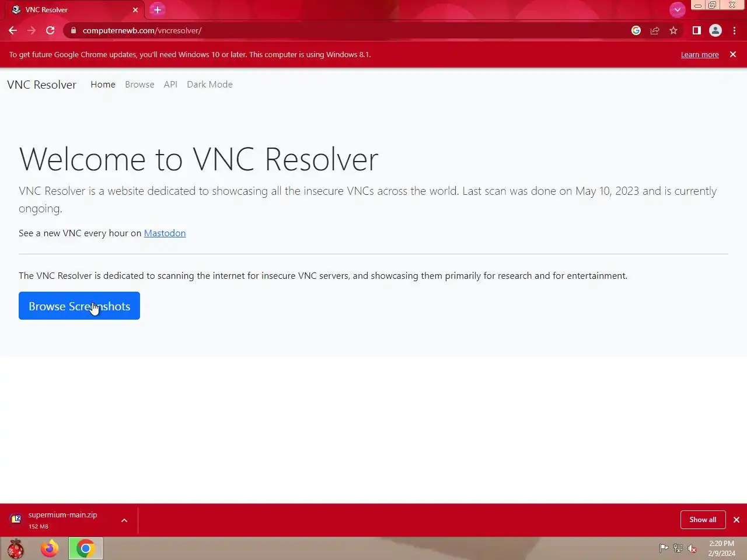Open the network tray icon
This screenshot has width=747, height=560.
click(678, 548)
